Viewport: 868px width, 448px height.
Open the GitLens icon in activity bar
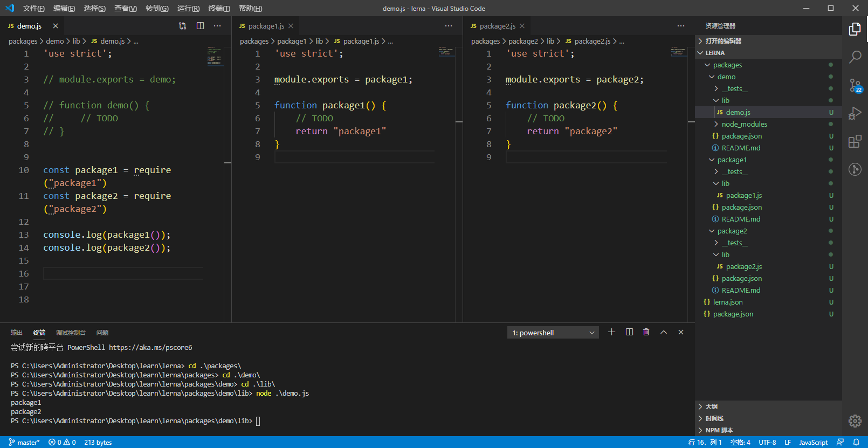pyautogui.click(x=855, y=169)
